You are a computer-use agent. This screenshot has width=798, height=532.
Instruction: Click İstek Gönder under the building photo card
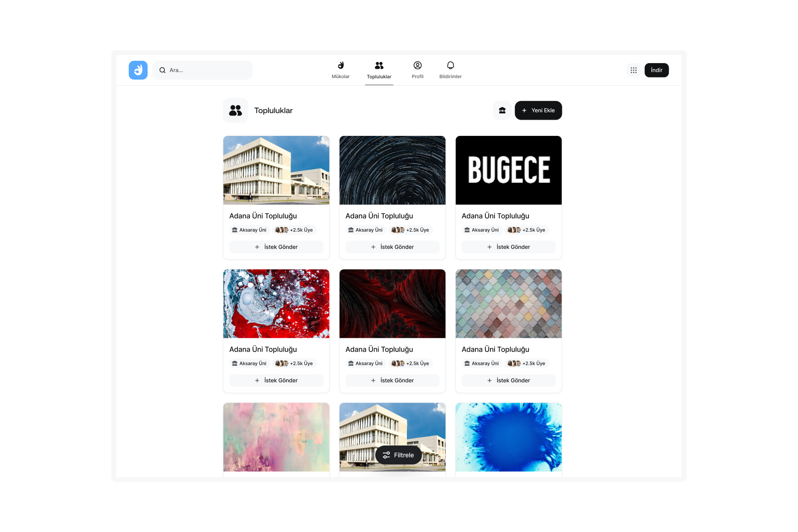coord(276,247)
